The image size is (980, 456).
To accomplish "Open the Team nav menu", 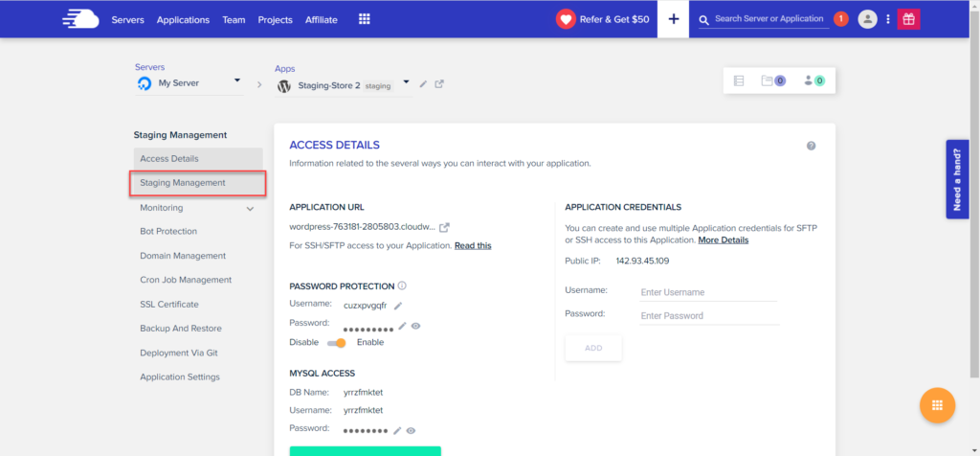I will click(x=234, y=20).
